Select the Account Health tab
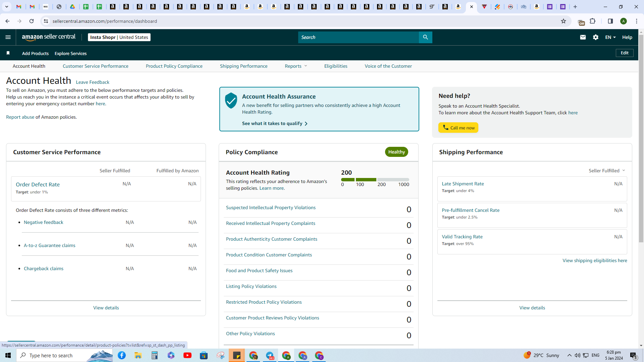The image size is (644, 362). (29, 66)
